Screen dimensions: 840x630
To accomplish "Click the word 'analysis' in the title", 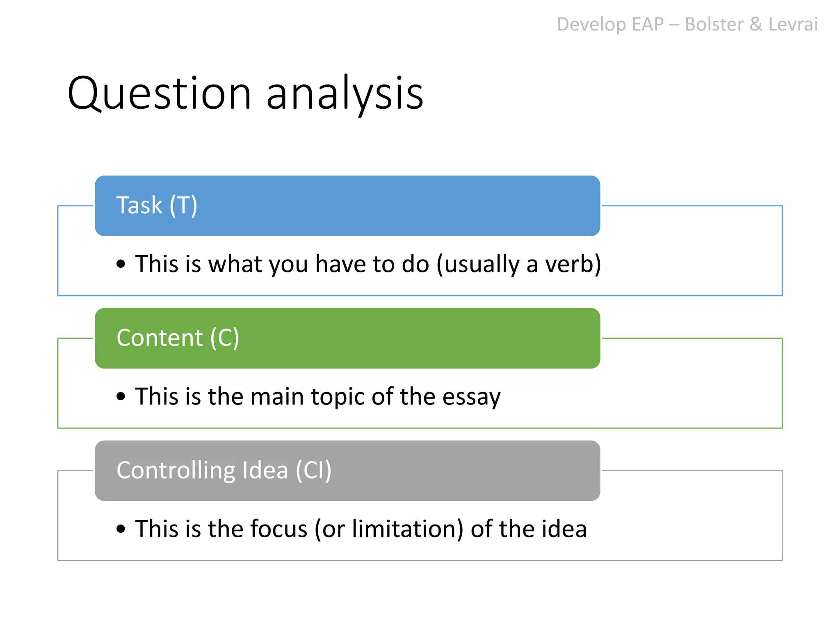I will [345, 94].
